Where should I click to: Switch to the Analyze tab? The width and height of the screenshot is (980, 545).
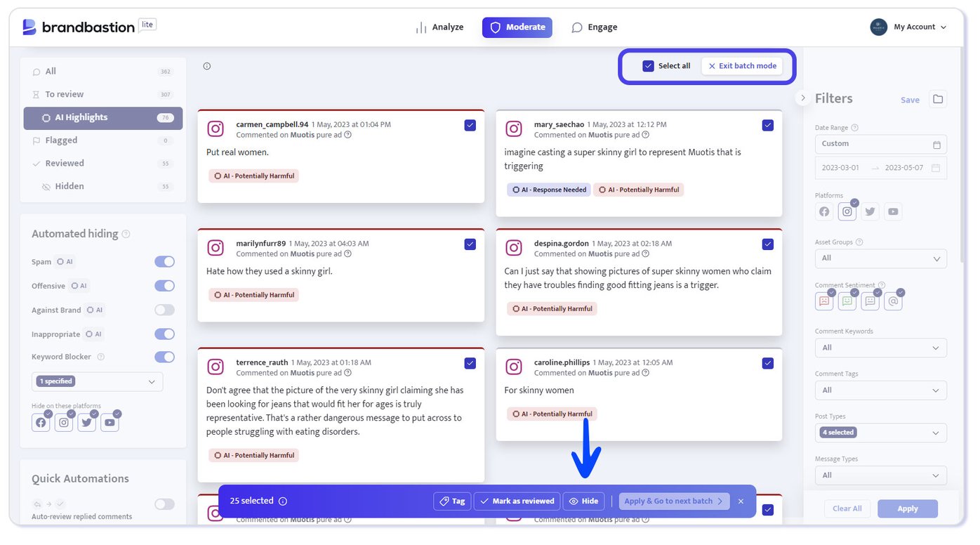[439, 27]
